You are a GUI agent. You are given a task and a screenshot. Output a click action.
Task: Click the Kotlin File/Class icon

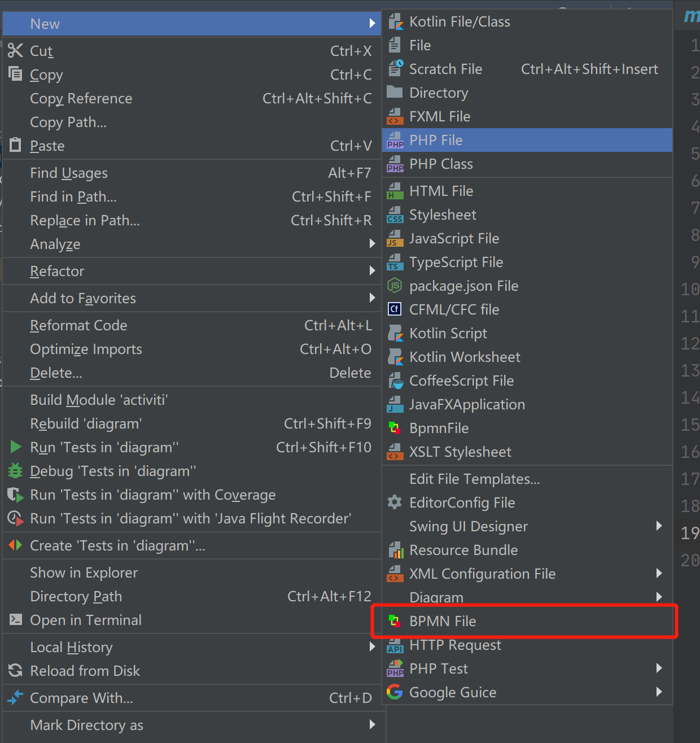click(395, 22)
